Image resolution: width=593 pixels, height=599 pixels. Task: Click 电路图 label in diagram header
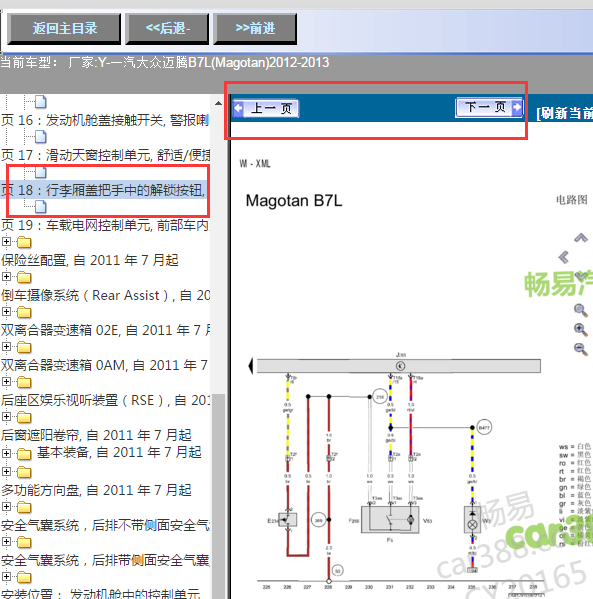tap(572, 200)
